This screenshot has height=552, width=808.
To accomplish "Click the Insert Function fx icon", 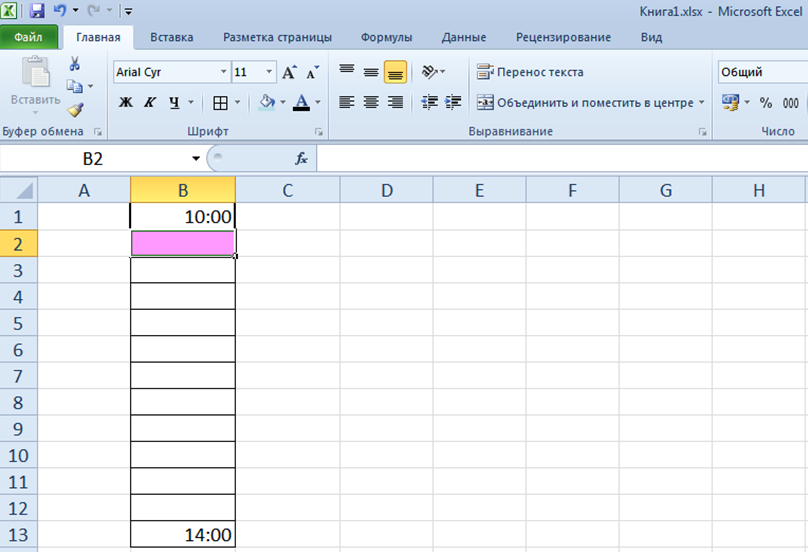I will tap(301, 159).
